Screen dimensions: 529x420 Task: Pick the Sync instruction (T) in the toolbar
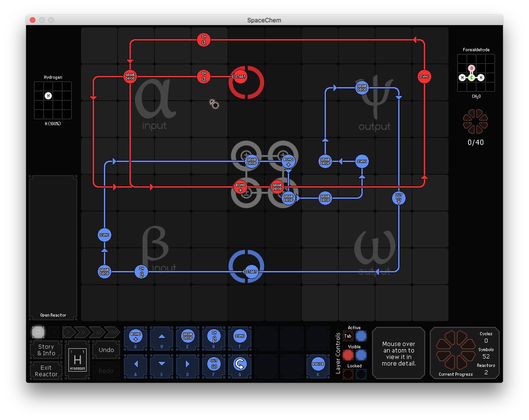(239, 339)
